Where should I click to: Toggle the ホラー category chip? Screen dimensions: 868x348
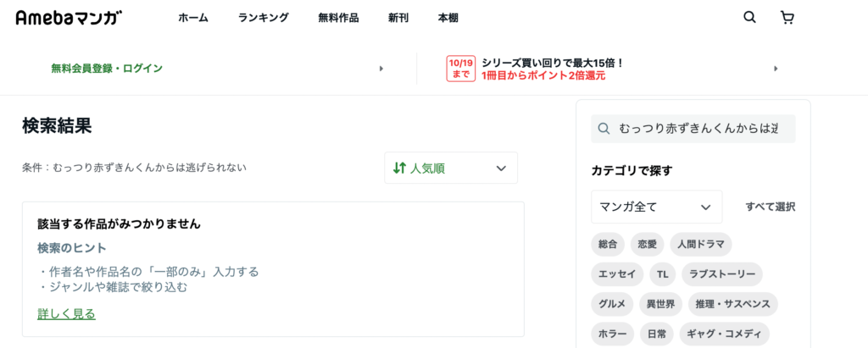click(x=612, y=334)
